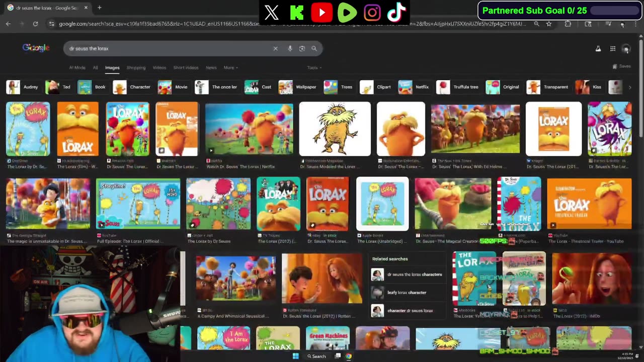Focus the Chrome address bar URL
The image size is (644, 362).
click(292, 24)
